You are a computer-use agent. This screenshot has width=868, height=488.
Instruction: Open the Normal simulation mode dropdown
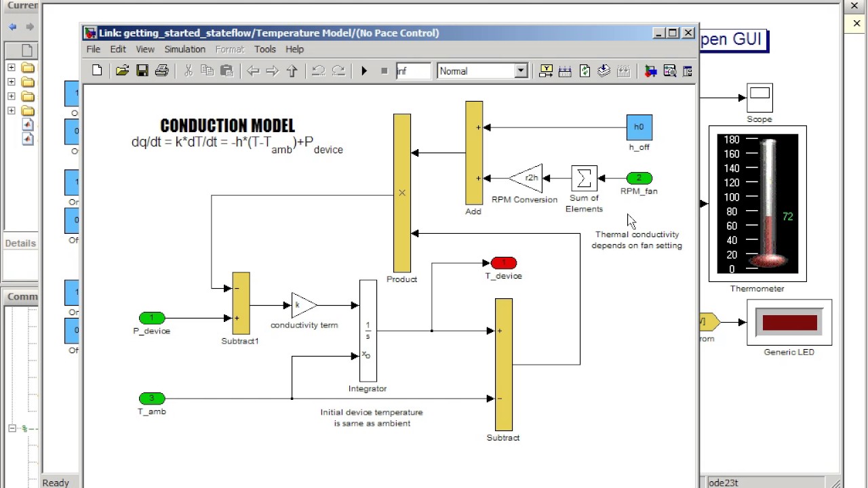[x=521, y=70]
